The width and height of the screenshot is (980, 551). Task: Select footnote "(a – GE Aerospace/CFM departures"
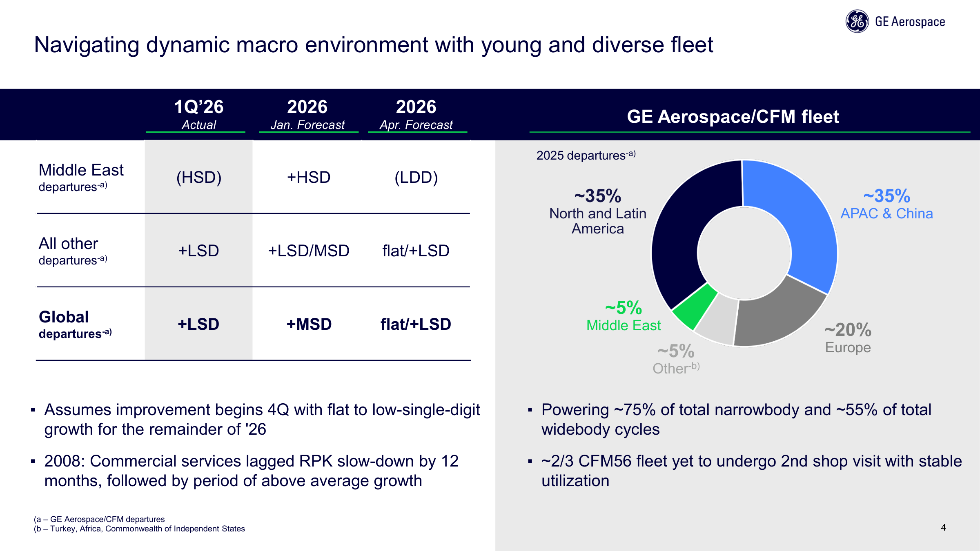[99, 519]
